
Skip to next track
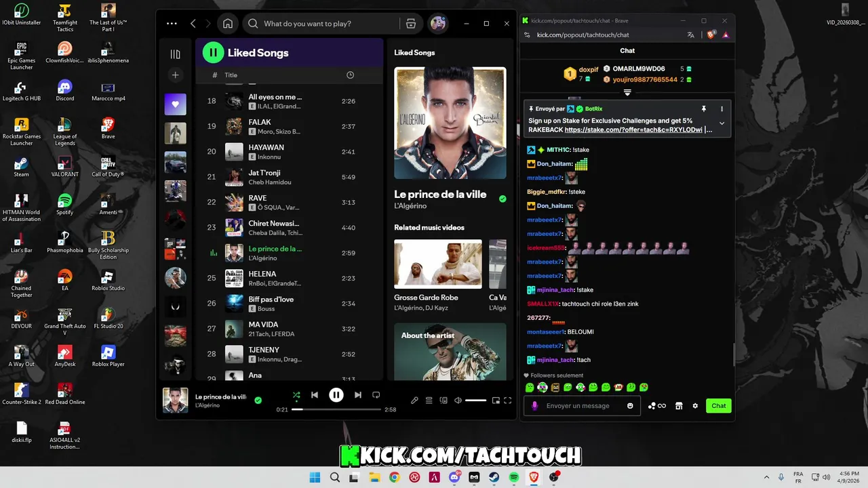coord(357,395)
